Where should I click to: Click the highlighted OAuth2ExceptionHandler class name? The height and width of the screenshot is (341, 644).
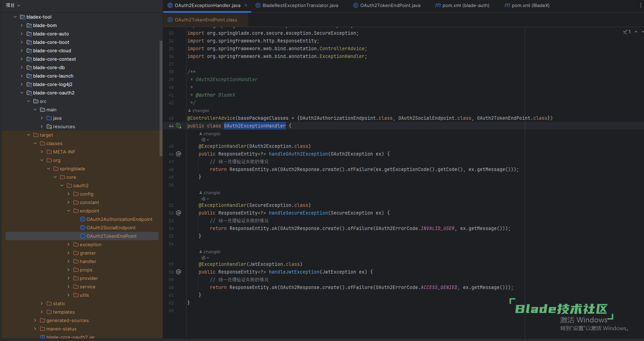click(x=255, y=126)
